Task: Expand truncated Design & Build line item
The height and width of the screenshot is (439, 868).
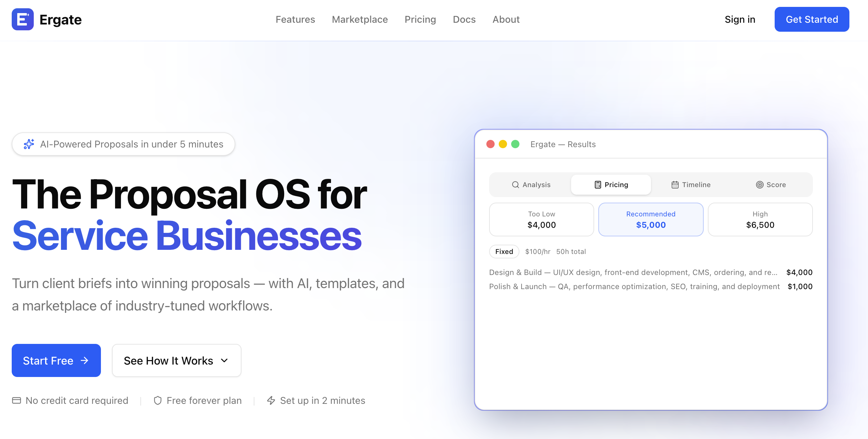Action: click(633, 272)
